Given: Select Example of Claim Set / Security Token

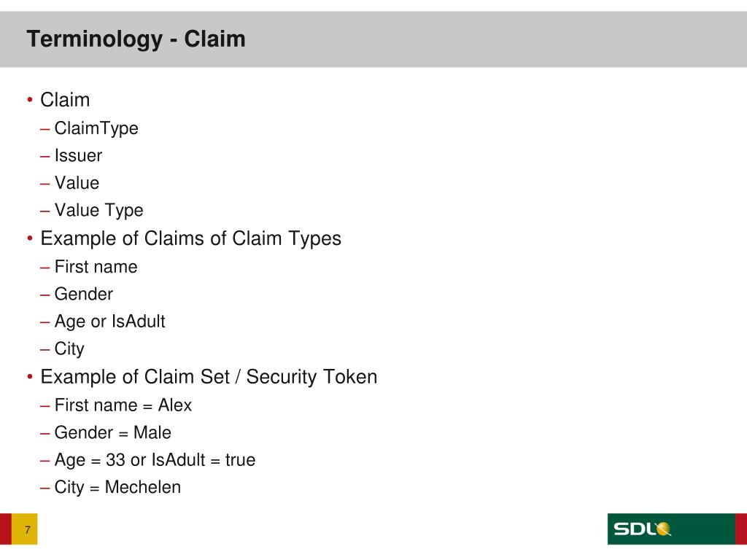Looking at the screenshot, I should (209, 377).
